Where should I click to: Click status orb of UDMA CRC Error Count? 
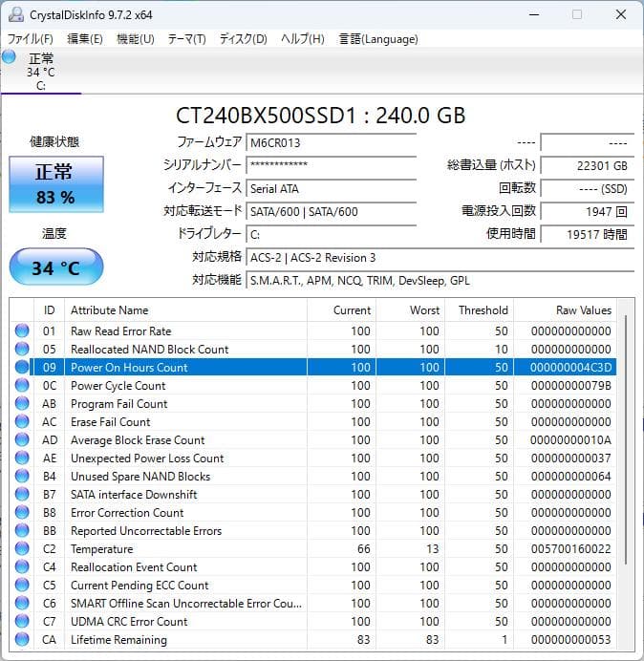pos(22,621)
